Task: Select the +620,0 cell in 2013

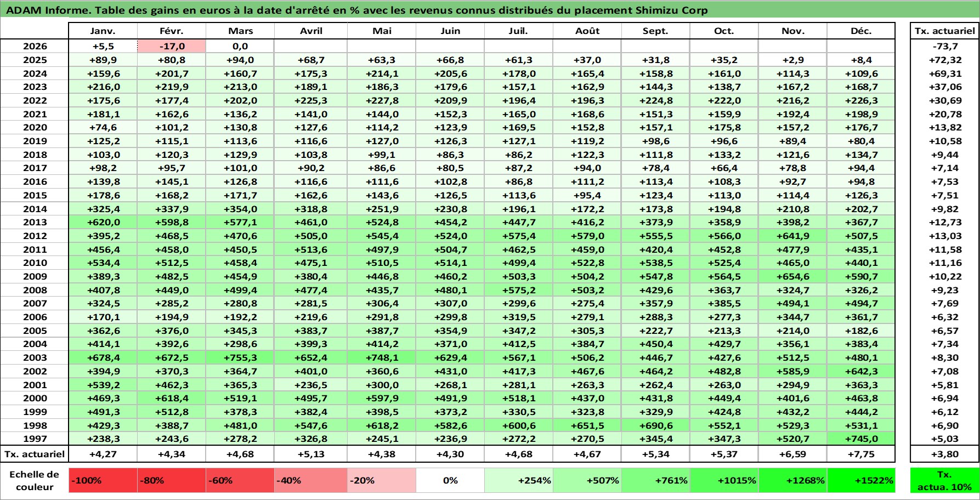Action: [x=103, y=222]
